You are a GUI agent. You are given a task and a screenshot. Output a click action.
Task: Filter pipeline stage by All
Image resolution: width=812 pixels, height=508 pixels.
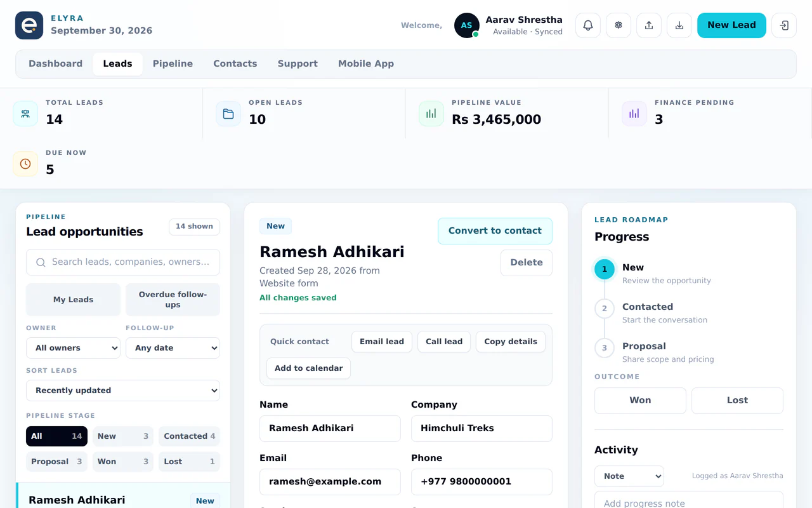(x=56, y=436)
